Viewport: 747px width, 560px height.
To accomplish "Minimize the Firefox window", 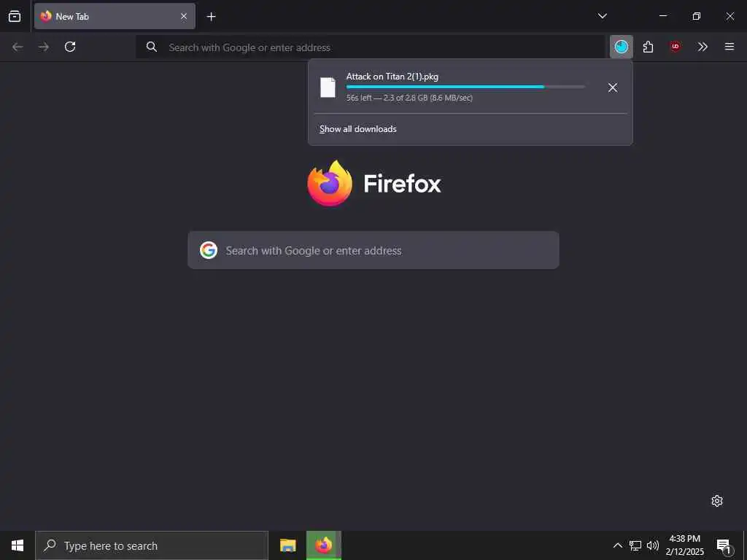I will click(662, 16).
